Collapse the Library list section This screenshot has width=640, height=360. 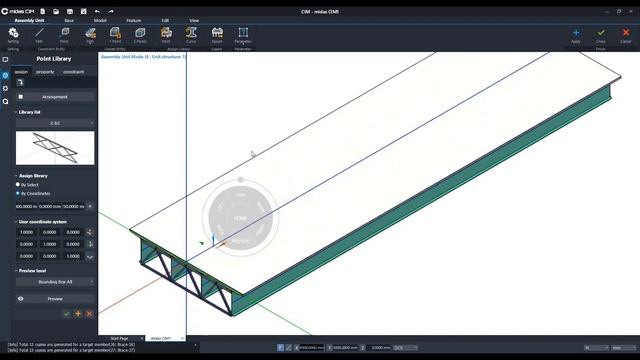click(x=16, y=112)
